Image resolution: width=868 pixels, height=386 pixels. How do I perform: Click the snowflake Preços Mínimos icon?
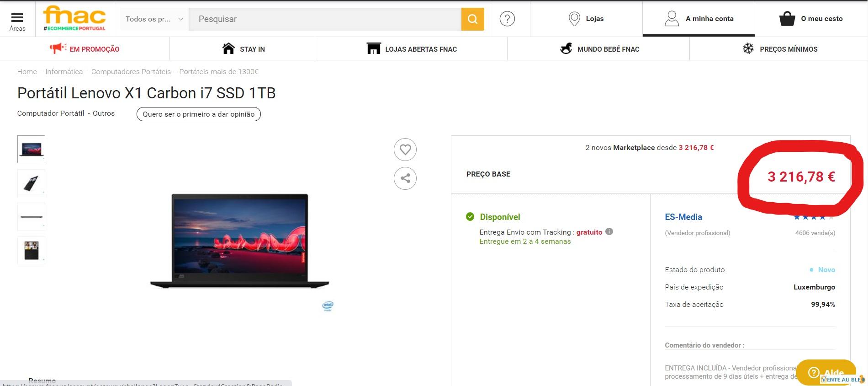748,48
